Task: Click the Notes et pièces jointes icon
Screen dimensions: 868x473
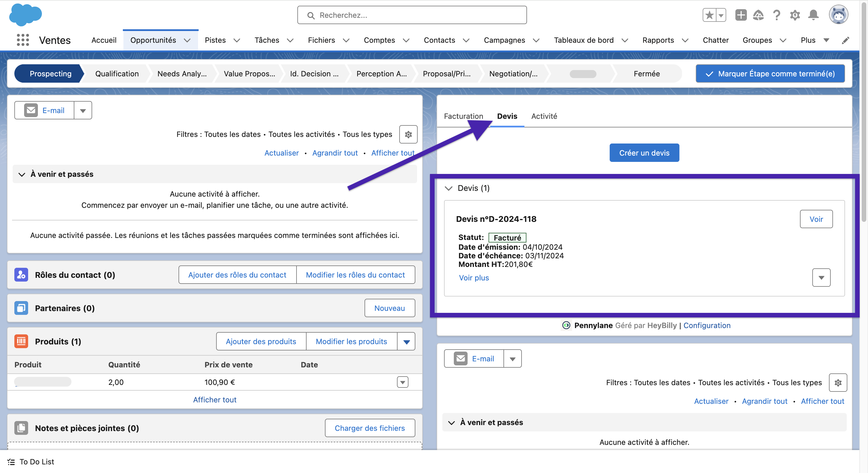Action: pyautogui.click(x=21, y=428)
